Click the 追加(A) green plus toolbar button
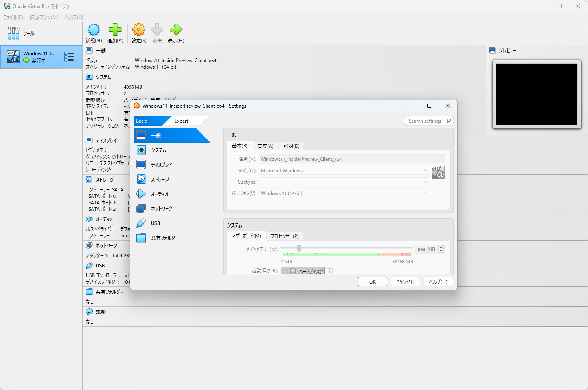 [x=115, y=33]
